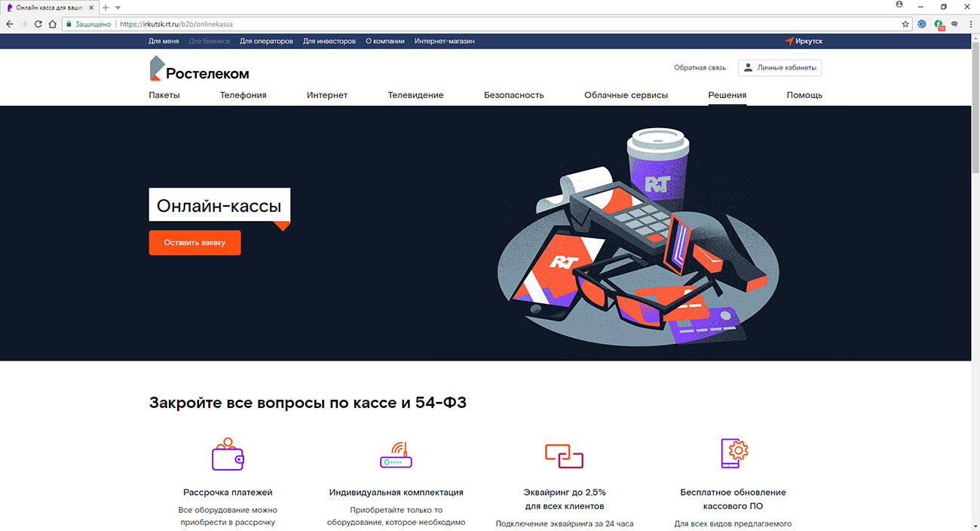Click the Онлайн-кассы banner heading
This screenshot has height=531, width=980.
click(219, 204)
